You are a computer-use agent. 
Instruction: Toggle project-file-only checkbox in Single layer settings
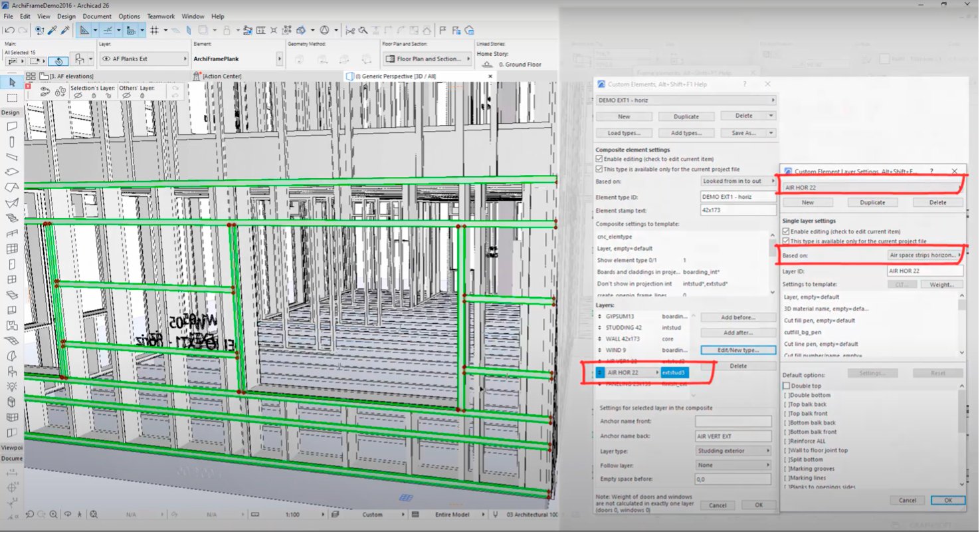click(x=786, y=241)
